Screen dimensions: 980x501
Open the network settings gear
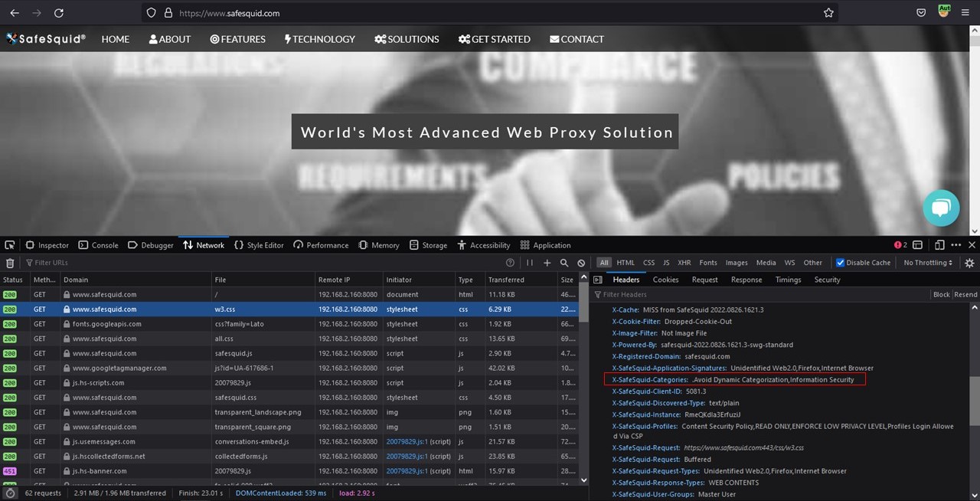click(969, 263)
